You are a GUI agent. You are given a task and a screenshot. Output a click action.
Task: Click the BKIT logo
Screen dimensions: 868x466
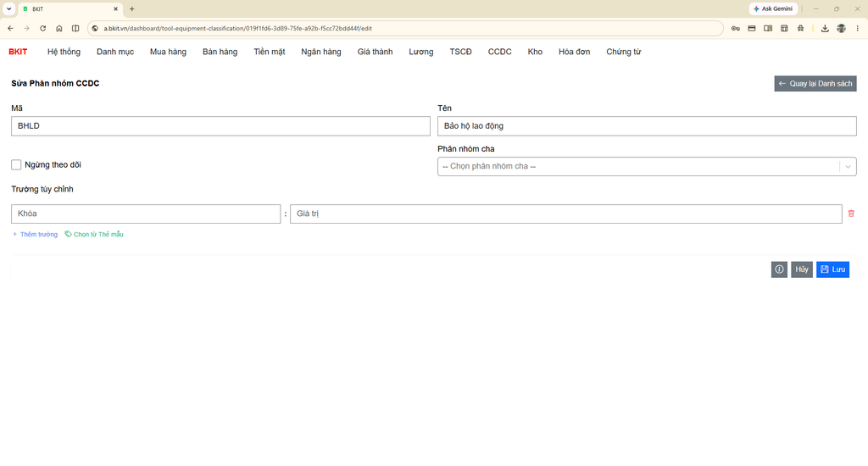pyautogui.click(x=18, y=52)
